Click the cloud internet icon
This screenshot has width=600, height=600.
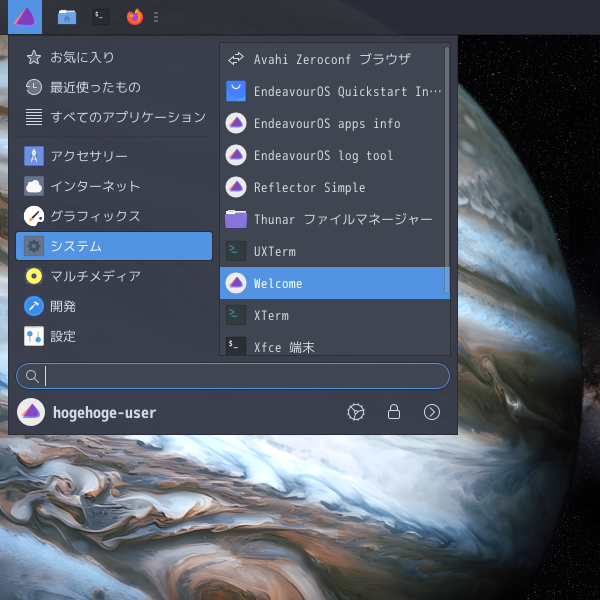coord(34,186)
